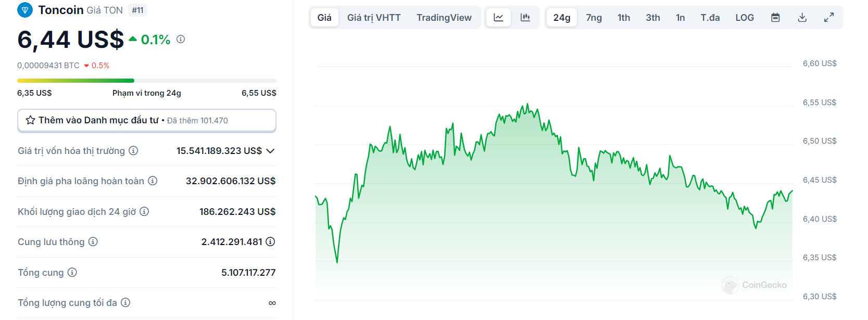Click the 0,00009431 BTC value
The image size is (868, 320).
click(x=48, y=66)
